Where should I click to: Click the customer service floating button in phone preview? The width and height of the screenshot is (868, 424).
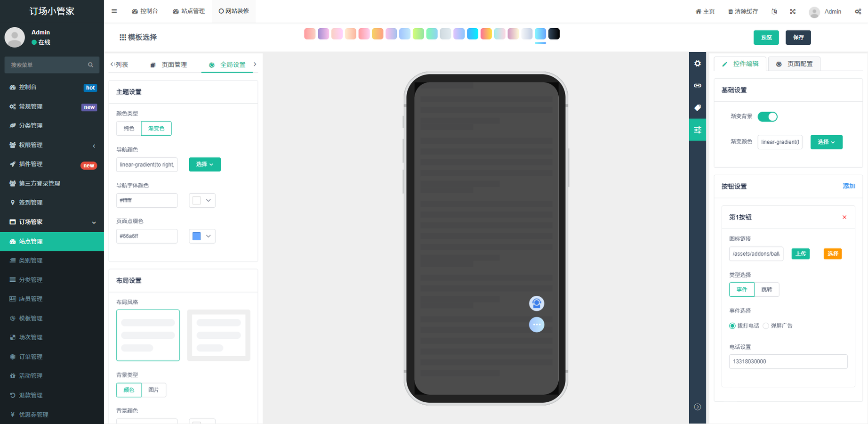(536, 303)
